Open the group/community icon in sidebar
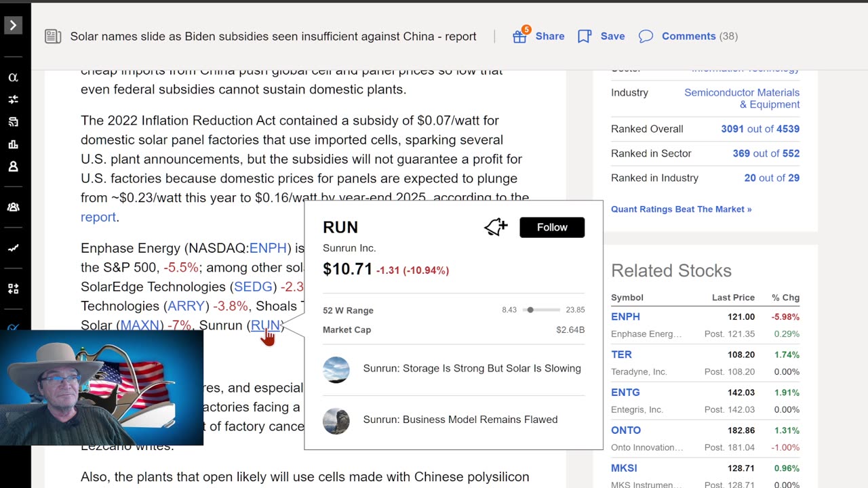The width and height of the screenshot is (868, 488). coord(13,207)
